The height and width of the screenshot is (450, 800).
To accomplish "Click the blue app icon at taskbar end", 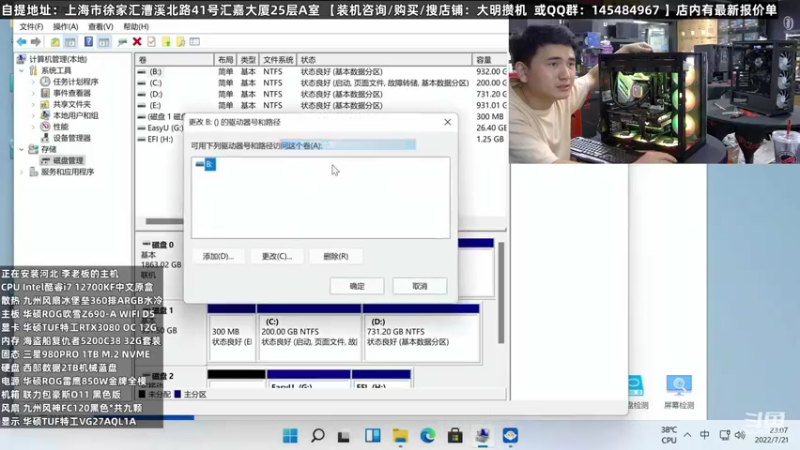I will tap(510, 436).
